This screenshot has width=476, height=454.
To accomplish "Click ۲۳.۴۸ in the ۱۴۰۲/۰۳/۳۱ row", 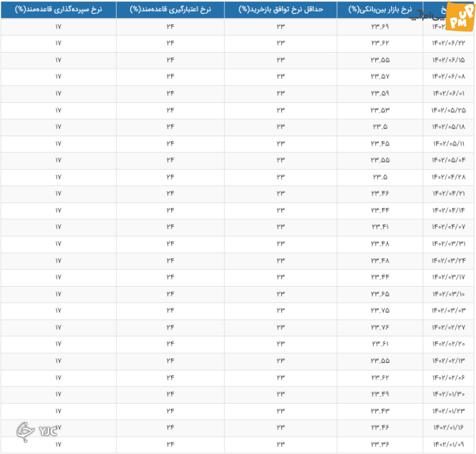I will click(380, 244).
